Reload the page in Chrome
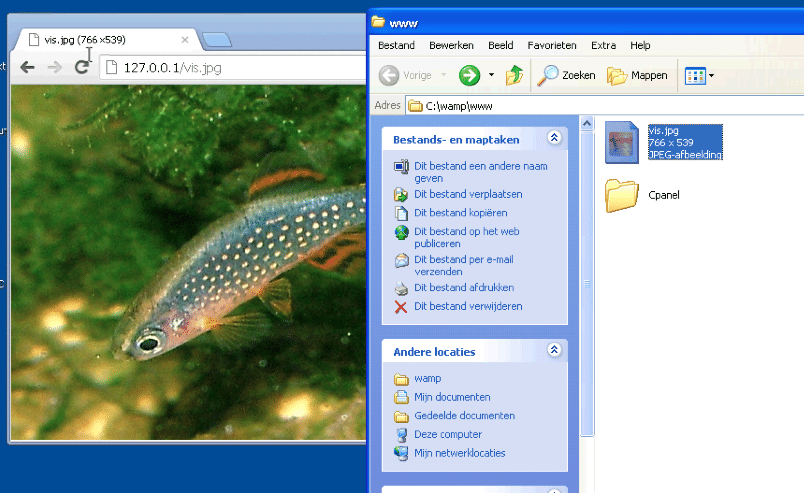Screen dimensions: 804x493 pyautogui.click(x=82, y=67)
